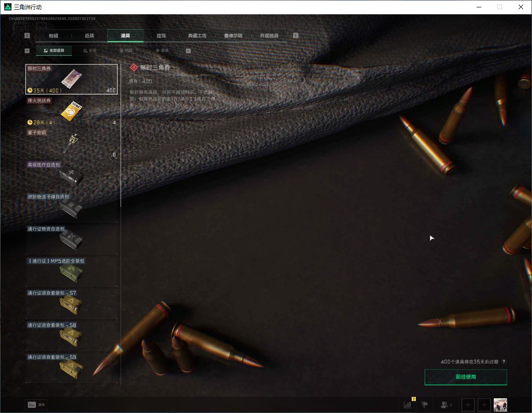The image size is (532, 413).
Task: Click the 拥有: 400 text
Action: pyautogui.click(x=140, y=82)
